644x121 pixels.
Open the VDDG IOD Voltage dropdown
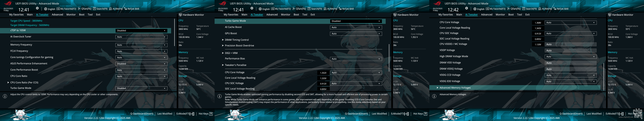coord(571,81)
